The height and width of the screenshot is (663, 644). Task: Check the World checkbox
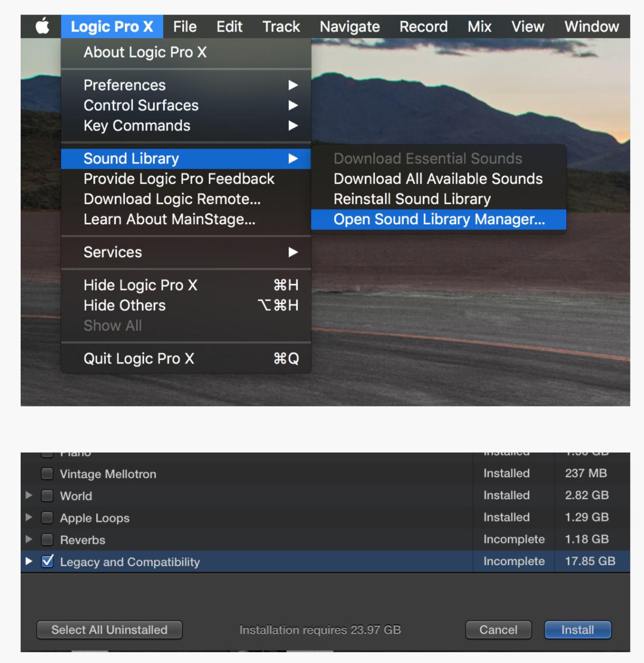coord(47,496)
